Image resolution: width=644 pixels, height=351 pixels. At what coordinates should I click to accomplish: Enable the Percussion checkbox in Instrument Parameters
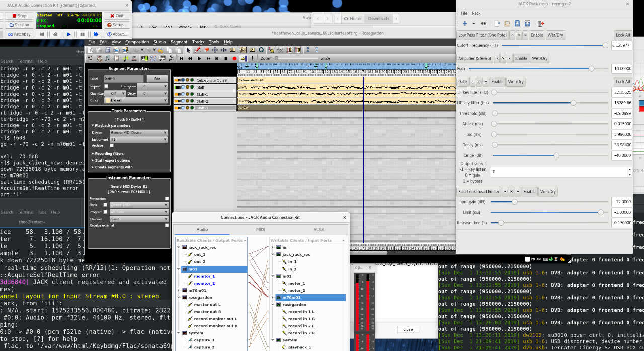click(x=167, y=199)
